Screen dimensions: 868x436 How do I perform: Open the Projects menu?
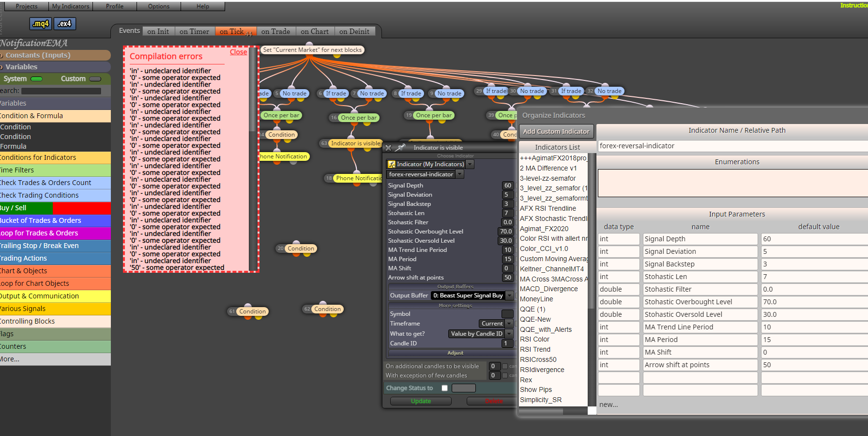pos(27,6)
